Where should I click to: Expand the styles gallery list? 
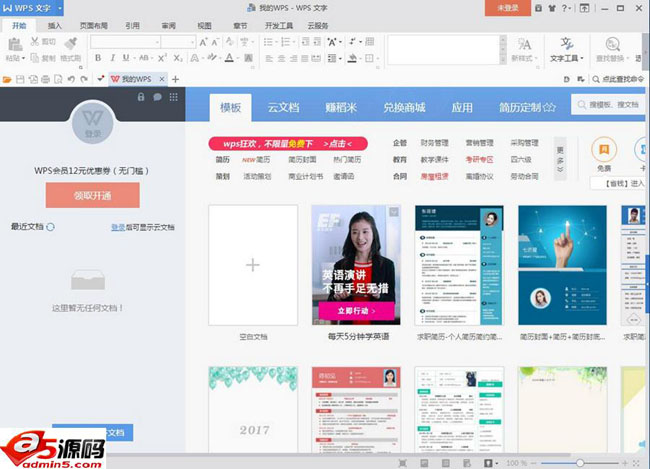[503, 60]
